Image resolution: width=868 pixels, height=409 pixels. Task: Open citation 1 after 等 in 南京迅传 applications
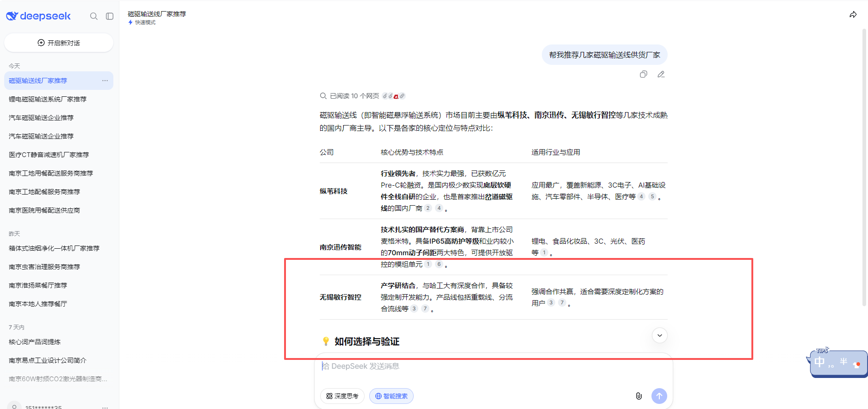[x=544, y=252]
